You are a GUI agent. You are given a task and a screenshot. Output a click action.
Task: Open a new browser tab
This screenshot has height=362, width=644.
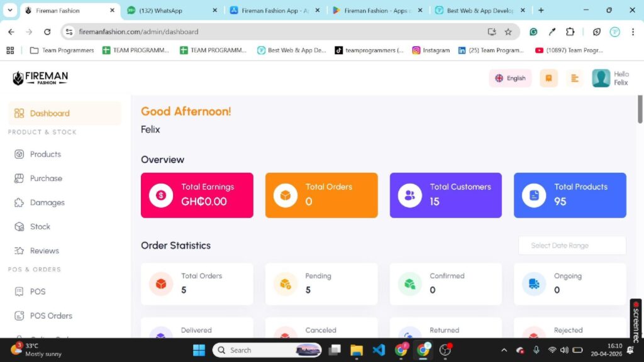[x=541, y=10]
